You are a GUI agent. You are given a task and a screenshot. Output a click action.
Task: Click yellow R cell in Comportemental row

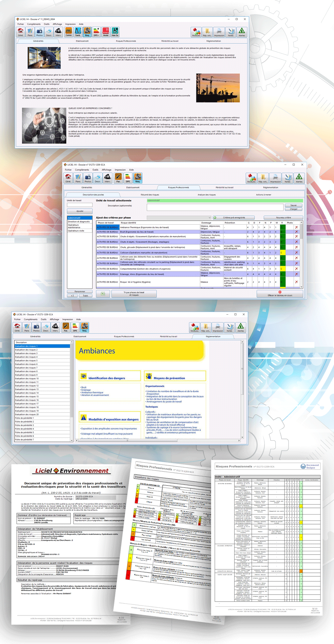[x=283, y=269]
